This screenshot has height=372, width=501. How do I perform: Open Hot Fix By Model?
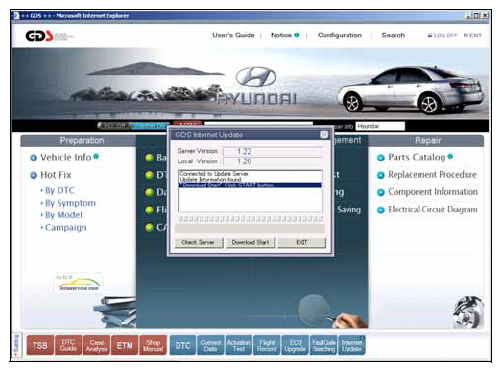click(x=64, y=215)
